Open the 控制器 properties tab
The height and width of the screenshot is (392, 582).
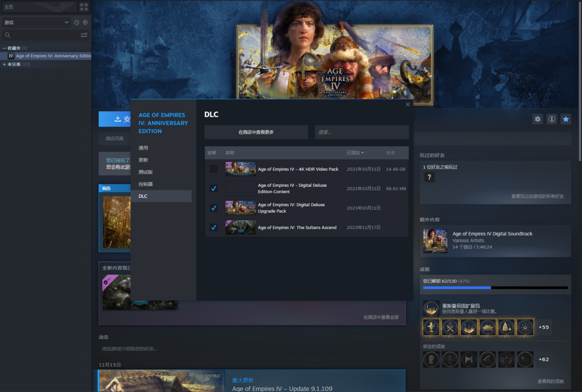[x=145, y=184]
